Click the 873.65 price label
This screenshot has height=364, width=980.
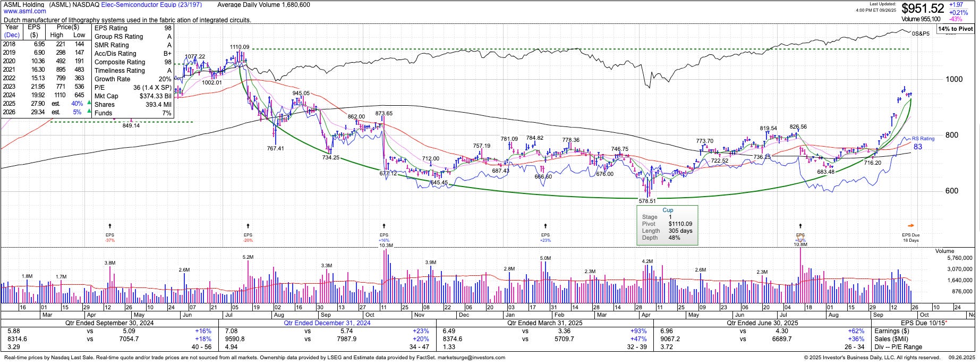(384, 114)
